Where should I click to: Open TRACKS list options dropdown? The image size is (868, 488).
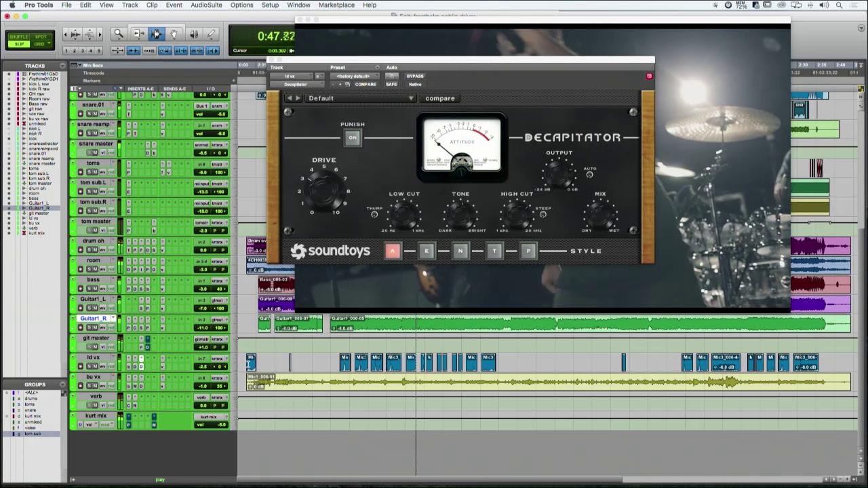tap(62, 66)
